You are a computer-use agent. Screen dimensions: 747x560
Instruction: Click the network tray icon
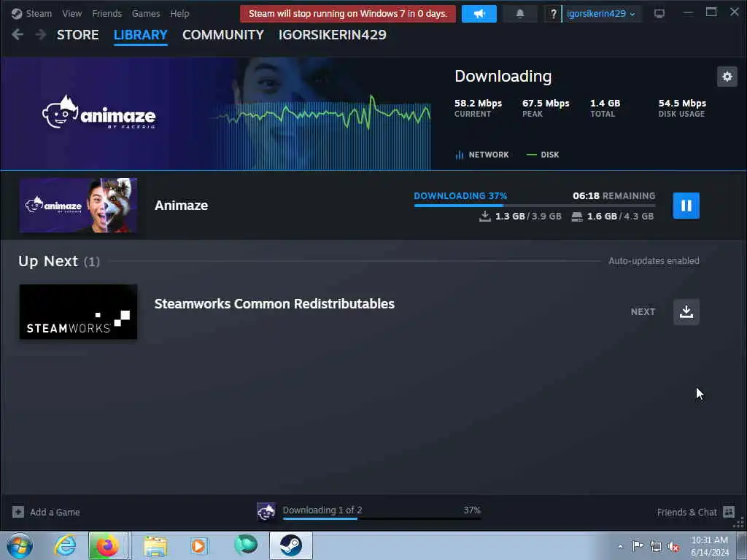tap(656, 546)
